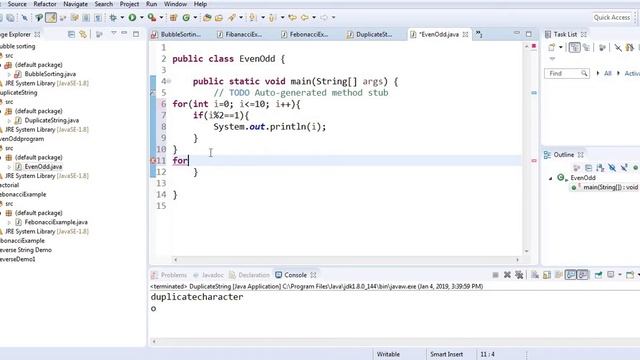Image resolution: width=640 pixels, height=360 pixels.
Task: Click the Debug bug icon in the toolbar
Action: 113,18
